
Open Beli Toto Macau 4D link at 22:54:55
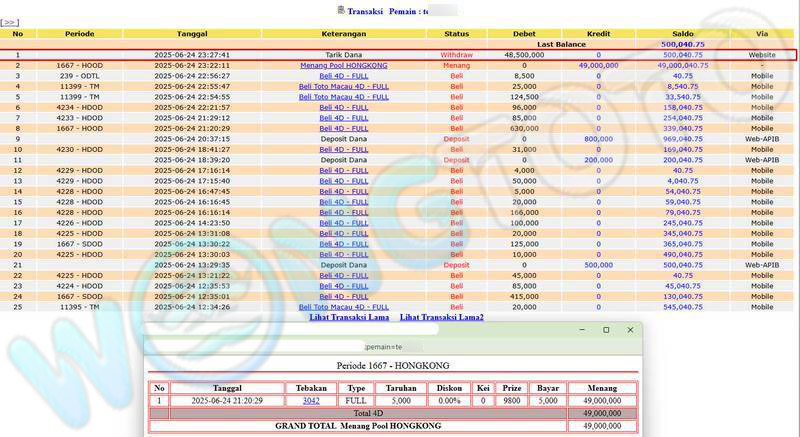(343, 97)
